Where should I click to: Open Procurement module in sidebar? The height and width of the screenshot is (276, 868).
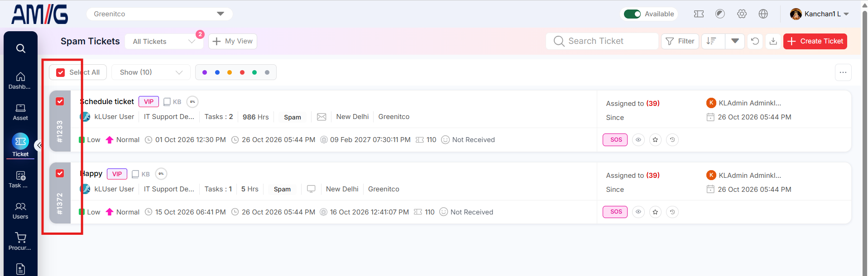point(20,242)
